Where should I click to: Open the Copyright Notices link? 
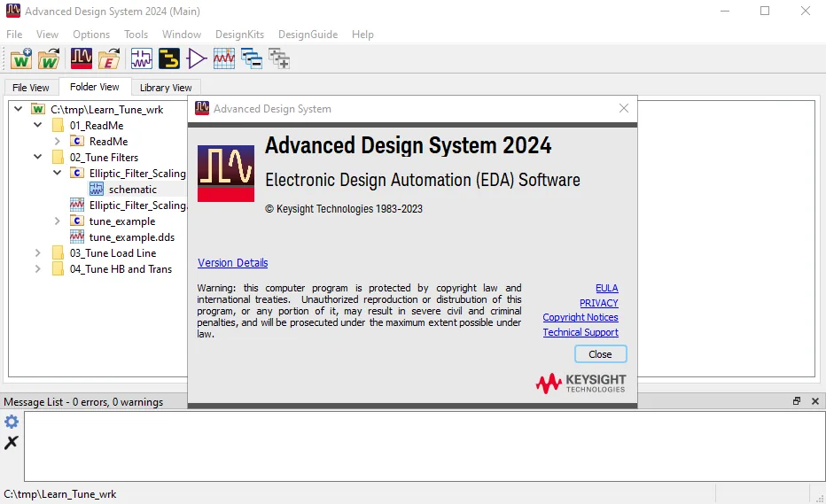[581, 317]
